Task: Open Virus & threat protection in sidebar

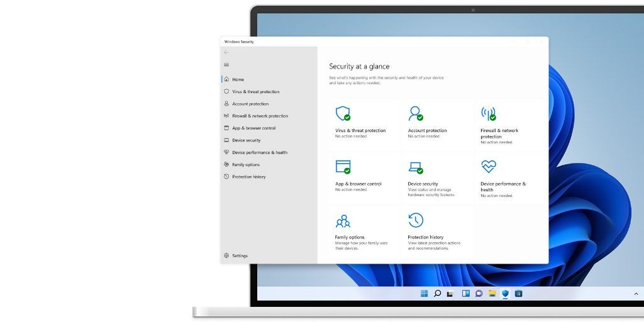Action: point(255,92)
